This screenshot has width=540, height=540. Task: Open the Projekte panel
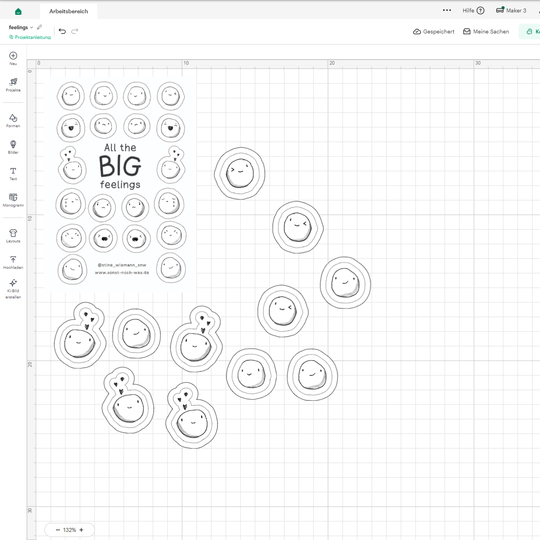13,85
